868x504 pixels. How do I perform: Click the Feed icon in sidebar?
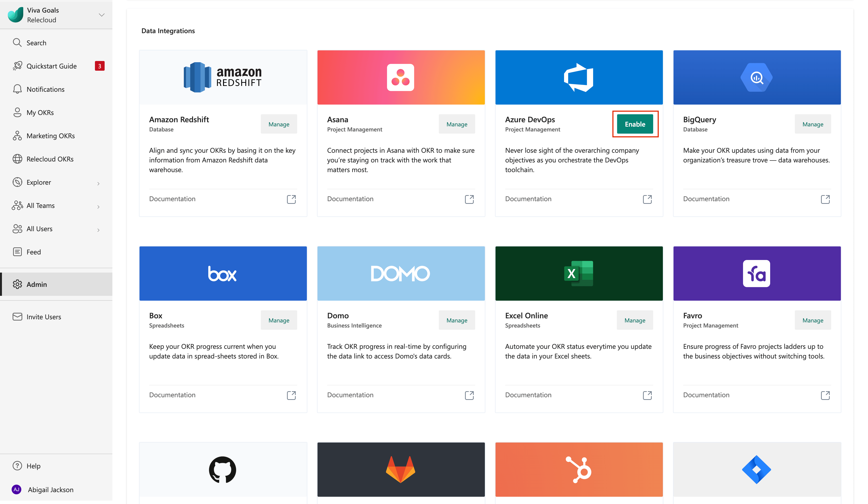[17, 252]
